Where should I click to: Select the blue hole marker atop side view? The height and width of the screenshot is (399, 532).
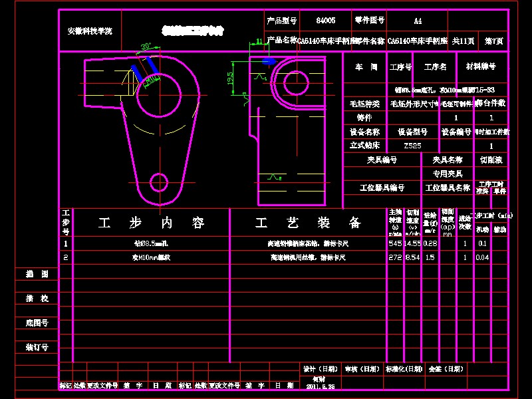269,61
